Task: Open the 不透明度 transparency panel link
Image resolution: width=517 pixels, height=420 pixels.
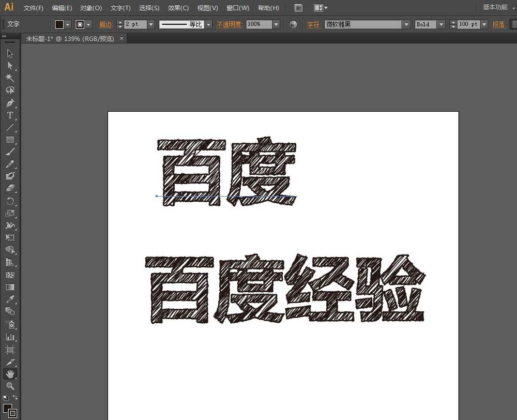Action: tap(230, 24)
